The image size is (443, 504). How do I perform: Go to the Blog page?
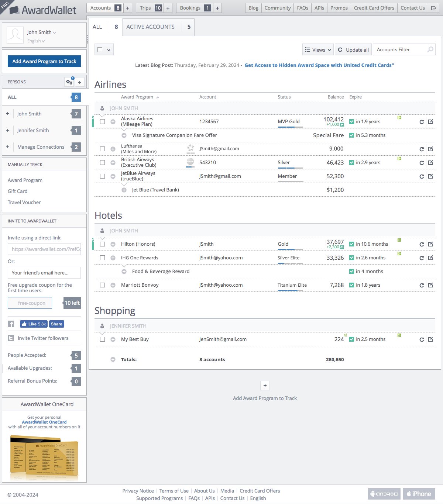pos(254,8)
